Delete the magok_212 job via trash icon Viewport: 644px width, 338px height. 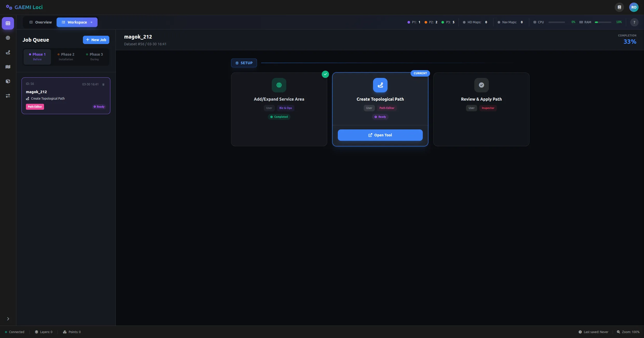coord(103,84)
